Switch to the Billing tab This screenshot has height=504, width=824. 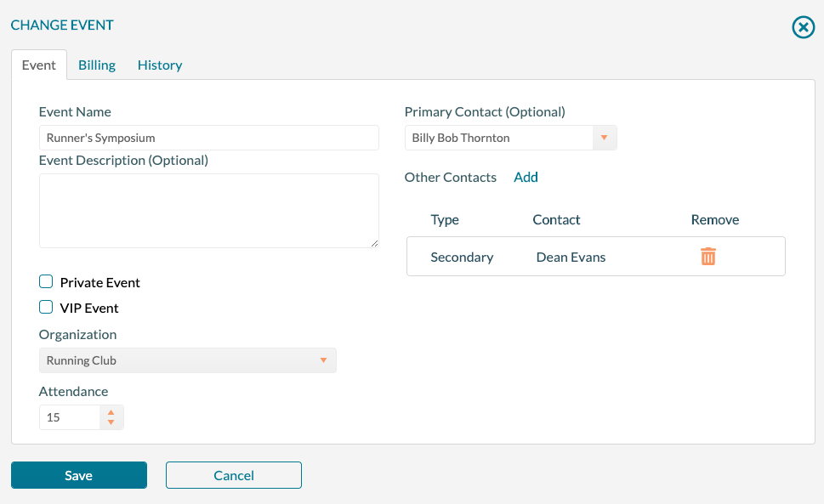pos(96,65)
